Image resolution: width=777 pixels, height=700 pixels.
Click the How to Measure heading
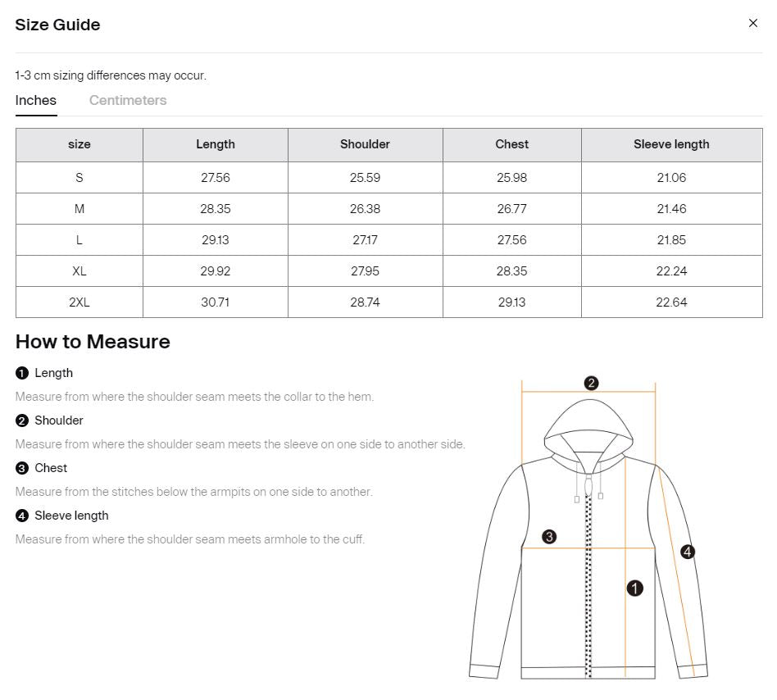coord(93,342)
